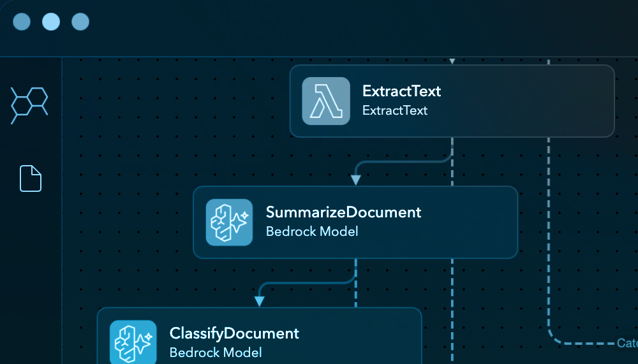Viewport: 638px width, 364px height.
Task: Select the Lambda icon on ExtractText node
Action: coord(326,101)
